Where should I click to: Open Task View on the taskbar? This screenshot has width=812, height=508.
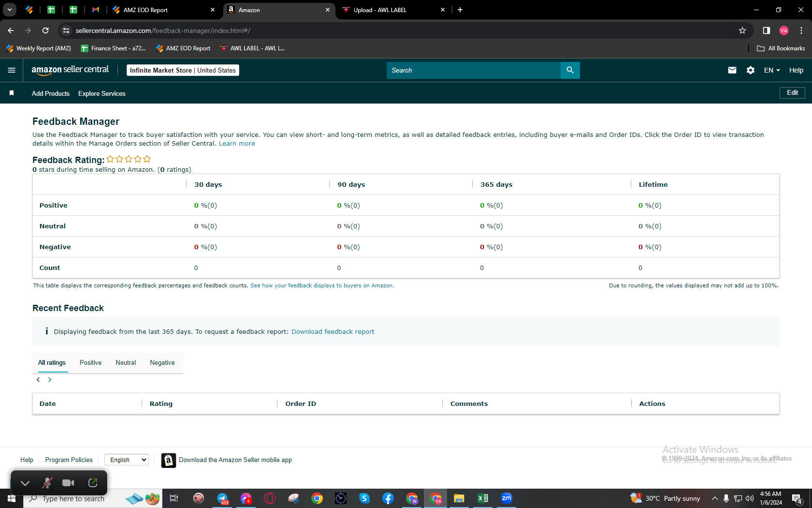[x=174, y=498]
